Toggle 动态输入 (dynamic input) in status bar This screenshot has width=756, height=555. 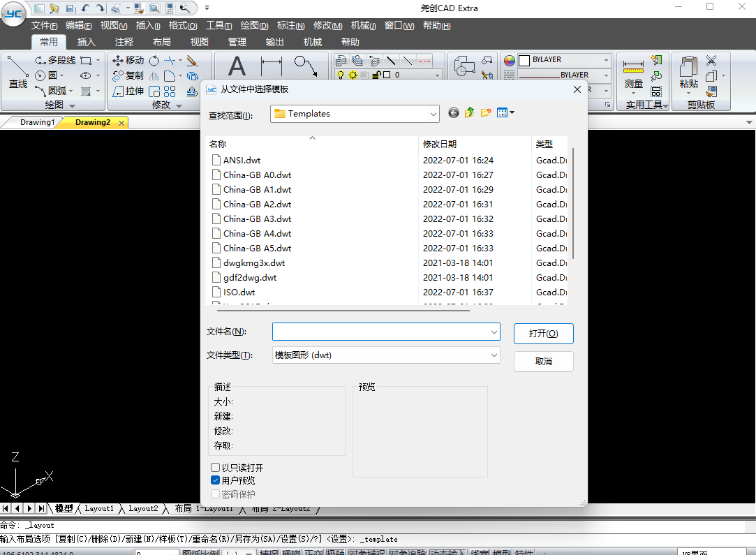(447, 552)
